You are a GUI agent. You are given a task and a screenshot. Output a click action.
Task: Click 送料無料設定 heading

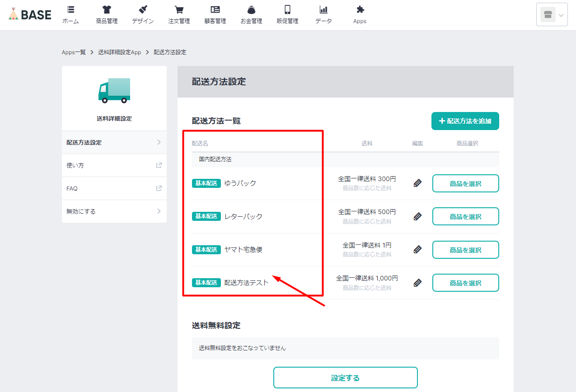(x=216, y=325)
